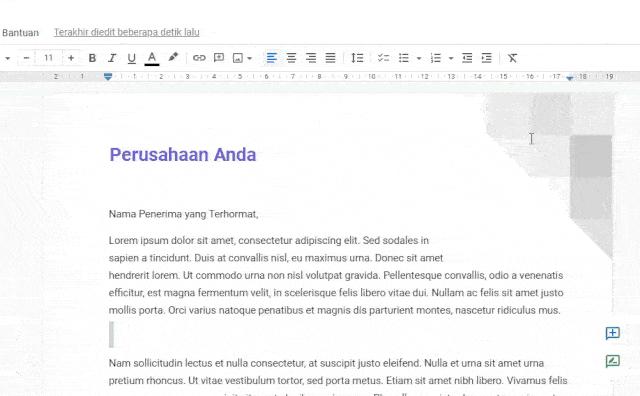
Task: Open line and paragraph spacing
Action: pyautogui.click(x=357, y=58)
